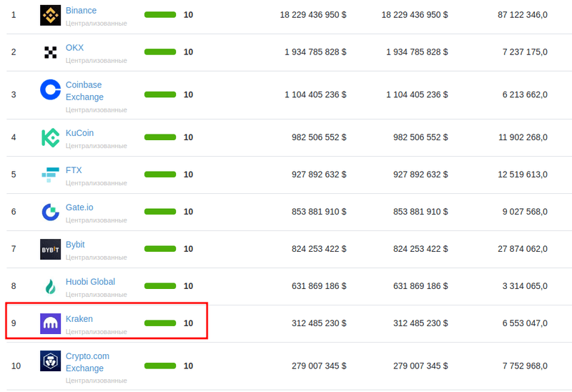
Task: Select Coinbase's value 6 213 662,0
Action: 525,95
